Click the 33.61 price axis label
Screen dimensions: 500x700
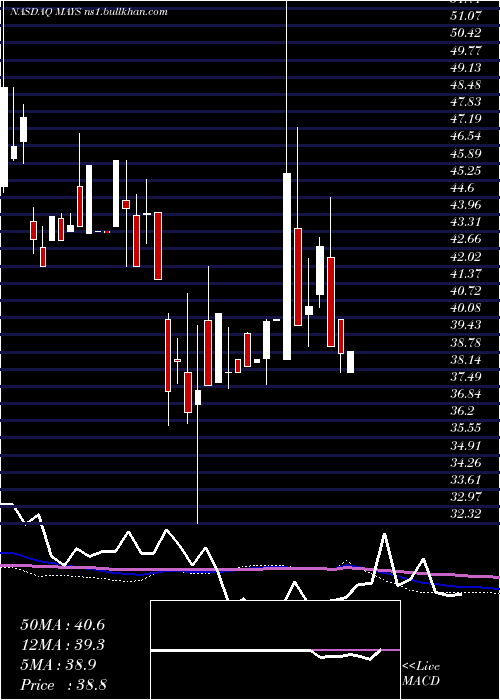tap(467, 480)
